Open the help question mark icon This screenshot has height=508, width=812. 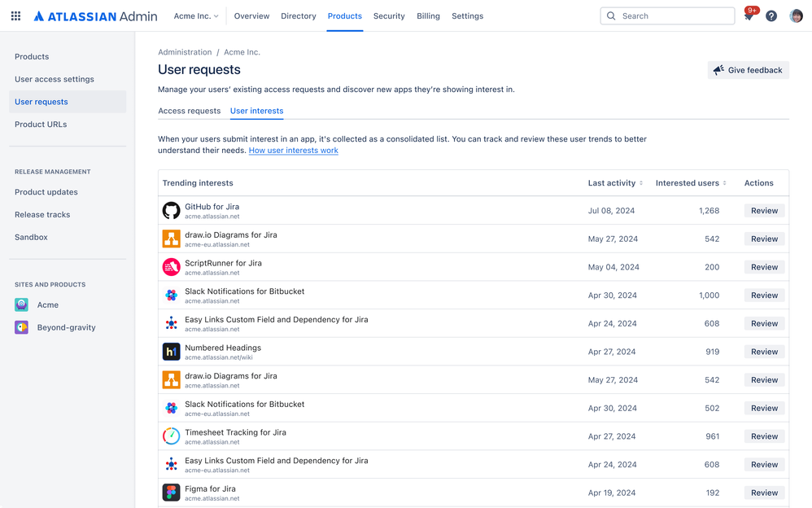point(771,16)
